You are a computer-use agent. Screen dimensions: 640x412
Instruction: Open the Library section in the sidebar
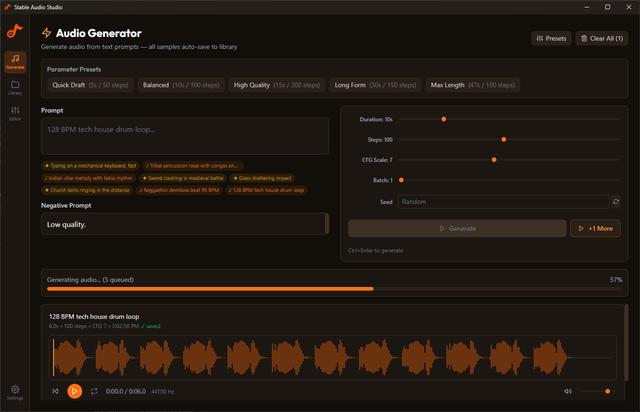click(x=15, y=88)
